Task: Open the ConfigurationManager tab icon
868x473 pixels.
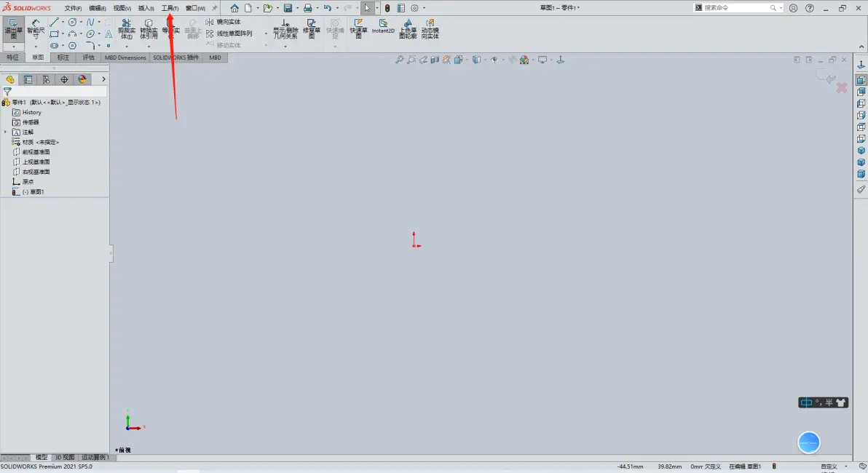Action: (46, 79)
